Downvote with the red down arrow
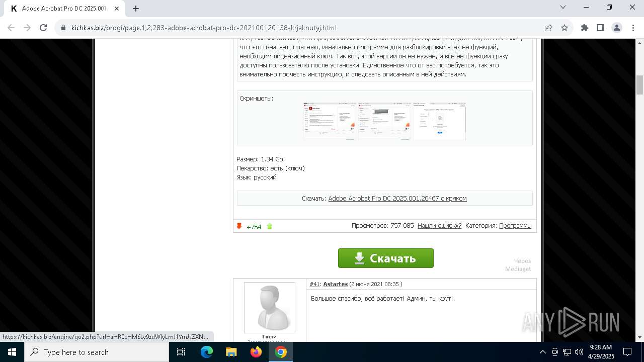The image size is (644, 362). 239,226
